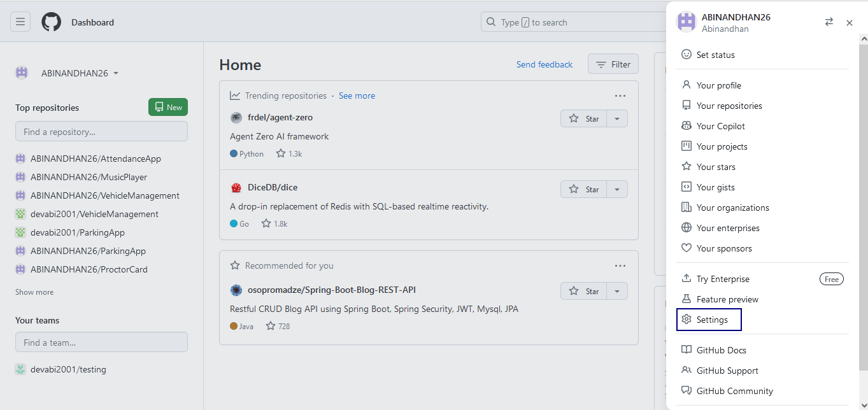Click the heart icon beside Your sponsors
The image size is (868, 410).
click(x=687, y=248)
